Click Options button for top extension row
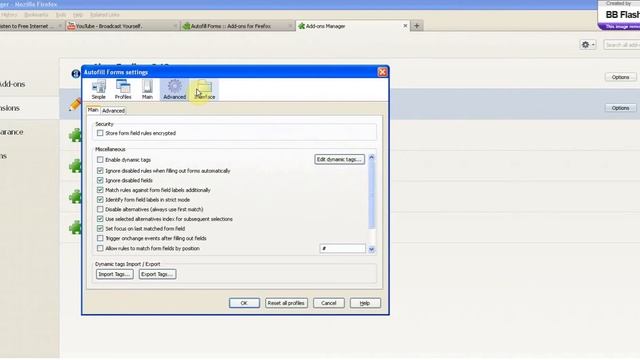640x360 pixels. click(x=620, y=77)
